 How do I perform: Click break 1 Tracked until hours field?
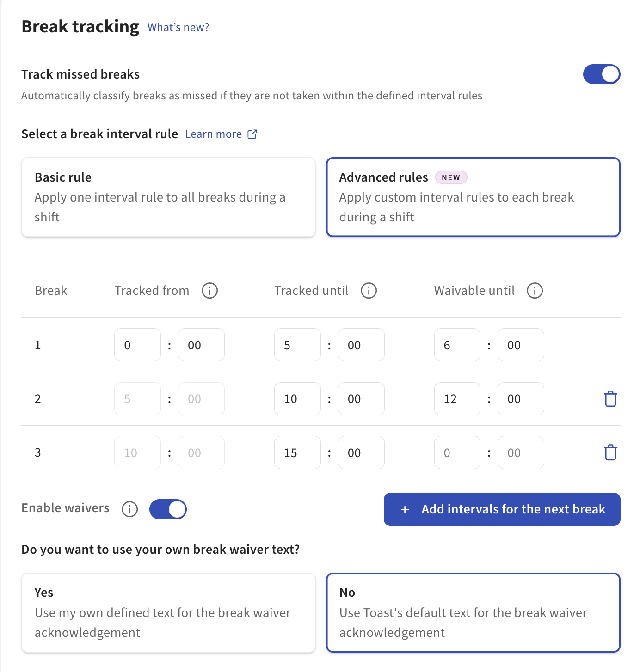click(x=297, y=345)
